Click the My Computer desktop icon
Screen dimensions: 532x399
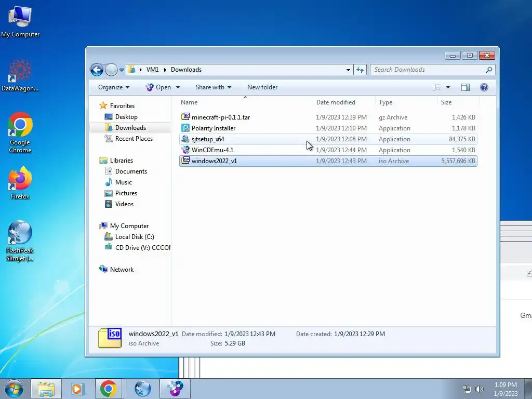pyautogui.click(x=20, y=21)
